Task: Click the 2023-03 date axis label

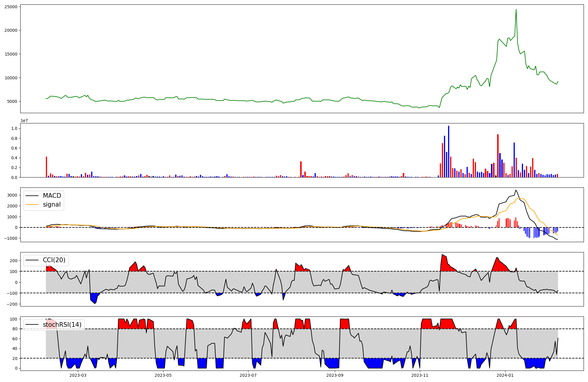Action: point(78,375)
